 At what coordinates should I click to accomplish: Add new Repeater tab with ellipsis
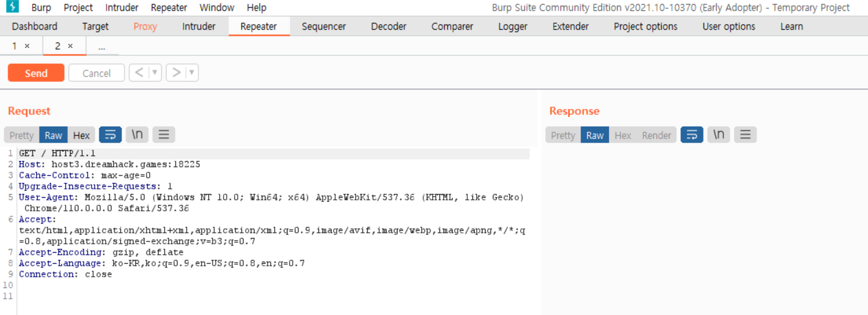102,47
